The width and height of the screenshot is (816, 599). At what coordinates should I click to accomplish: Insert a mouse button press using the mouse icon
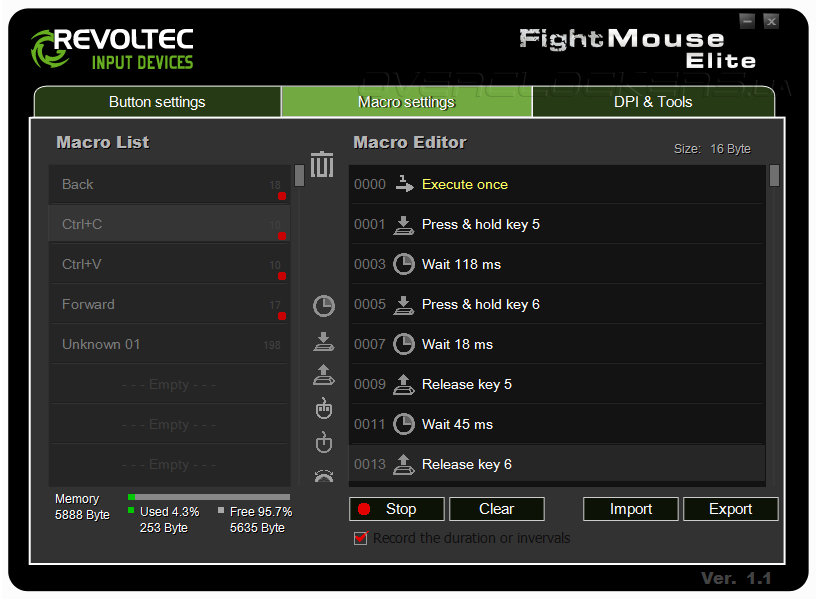(x=324, y=409)
